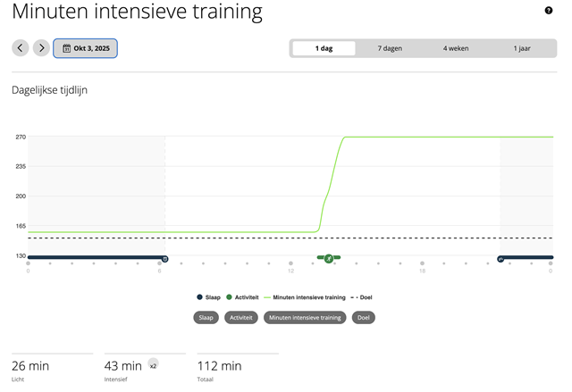Click the activity marker on timeline
Image resolution: width=572 pixels, height=392 pixels.
click(329, 258)
